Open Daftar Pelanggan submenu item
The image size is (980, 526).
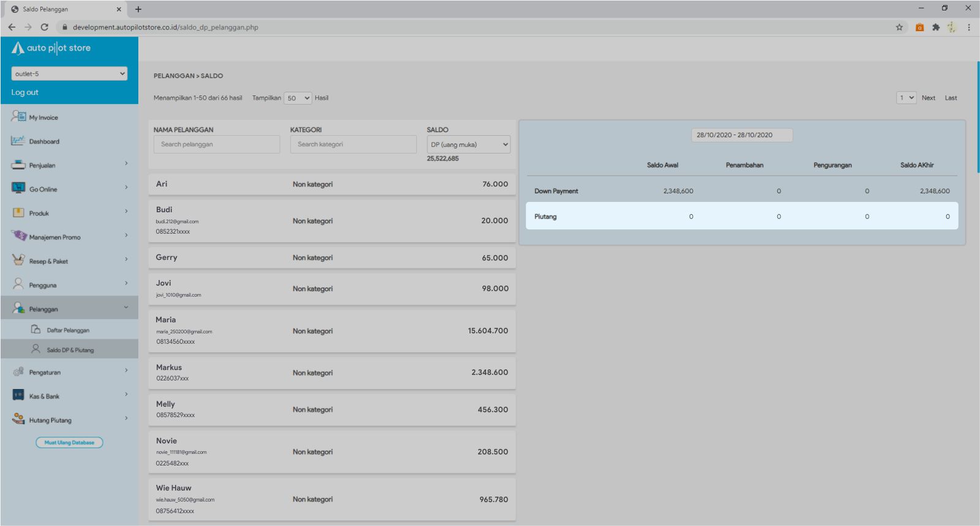[67, 330]
